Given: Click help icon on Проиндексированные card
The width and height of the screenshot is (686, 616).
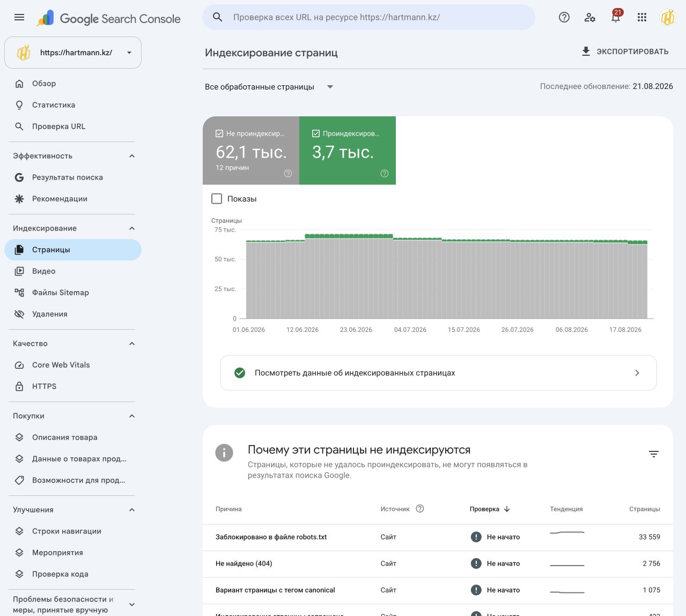Looking at the screenshot, I should point(385,173).
